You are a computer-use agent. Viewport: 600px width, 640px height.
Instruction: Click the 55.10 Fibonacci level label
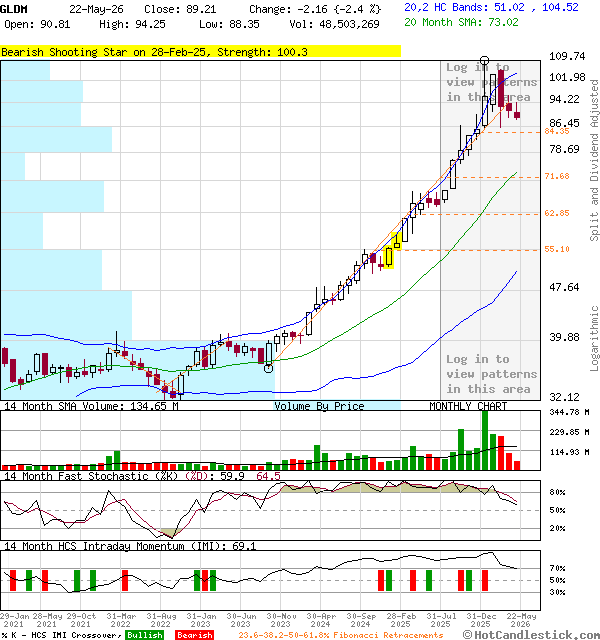[x=557, y=249]
